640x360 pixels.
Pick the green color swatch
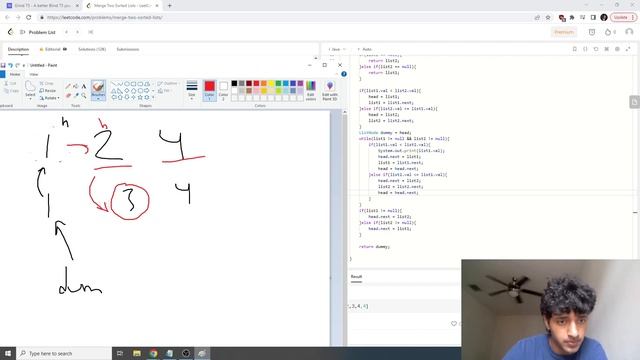(278, 83)
